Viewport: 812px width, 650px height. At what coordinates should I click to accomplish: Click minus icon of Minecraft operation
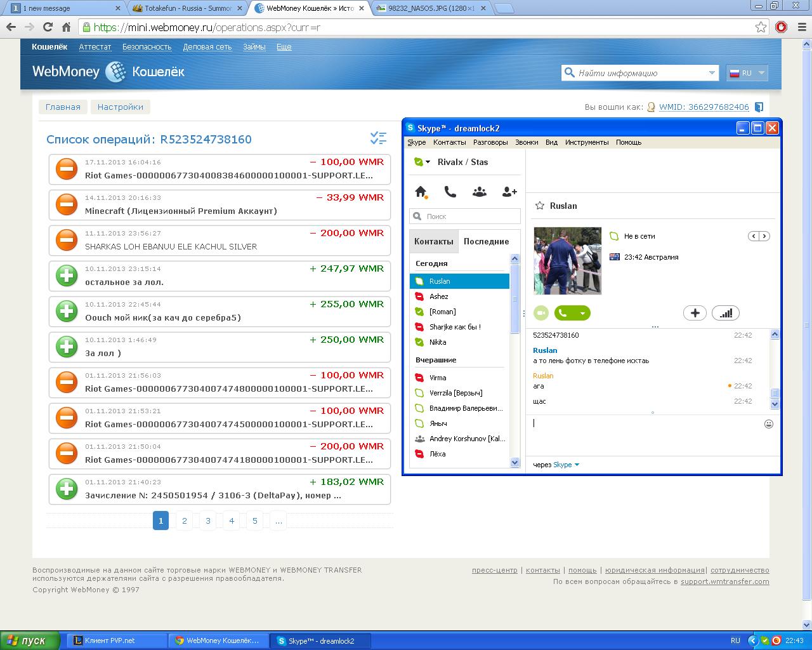[x=67, y=204]
